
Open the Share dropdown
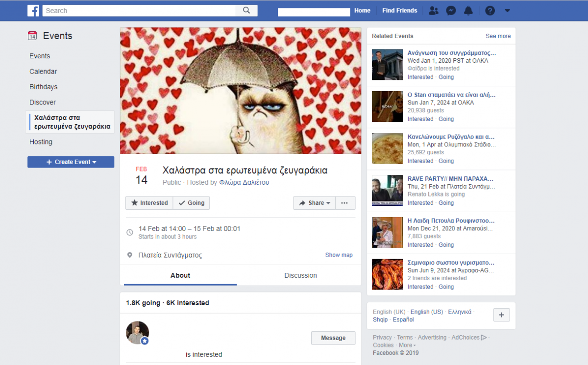pyautogui.click(x=314, y=203)
